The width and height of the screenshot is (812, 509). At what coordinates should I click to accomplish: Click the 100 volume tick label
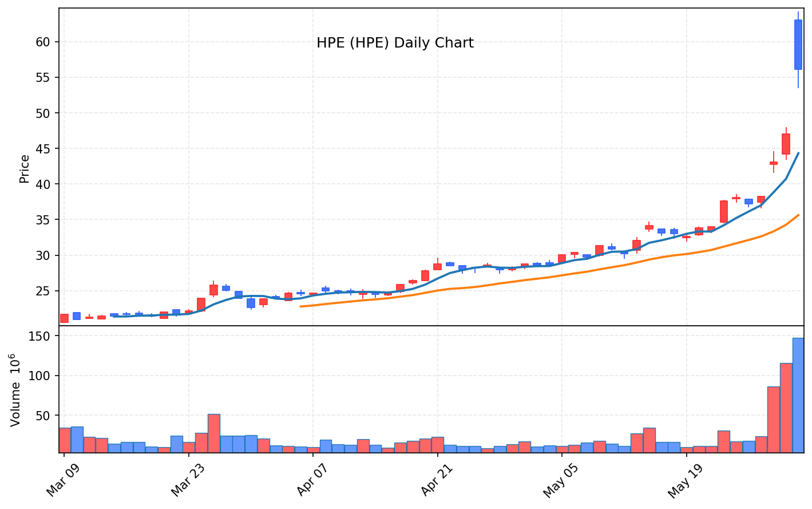[41, 376]
